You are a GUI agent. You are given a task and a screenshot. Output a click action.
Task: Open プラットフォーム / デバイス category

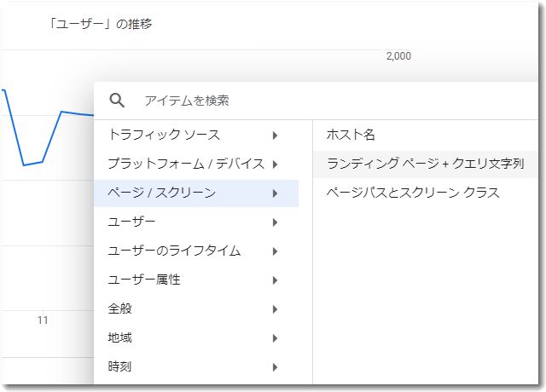196,164
